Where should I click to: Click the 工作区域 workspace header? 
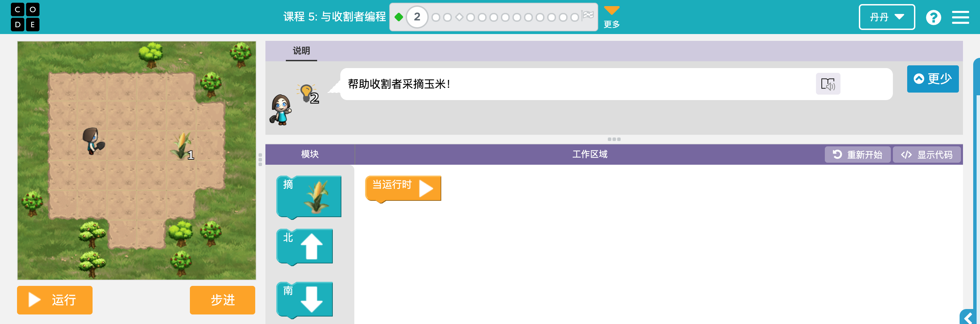[x=590, y=154]
